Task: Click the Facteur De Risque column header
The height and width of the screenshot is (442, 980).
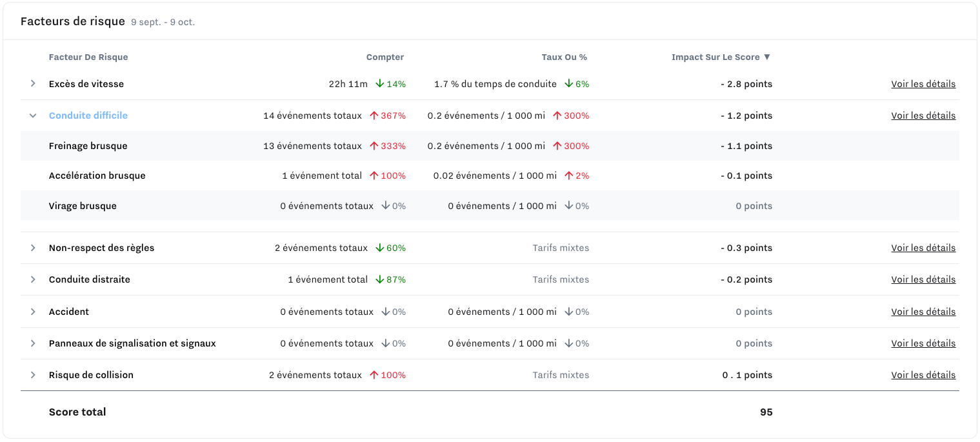Action: point(88,57)
